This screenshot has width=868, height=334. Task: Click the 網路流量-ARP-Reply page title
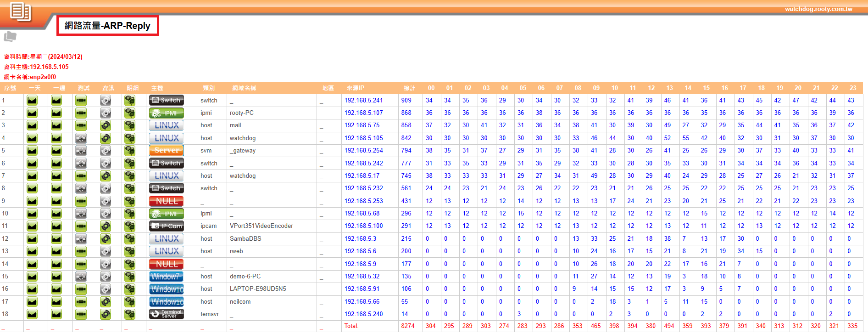107,26
